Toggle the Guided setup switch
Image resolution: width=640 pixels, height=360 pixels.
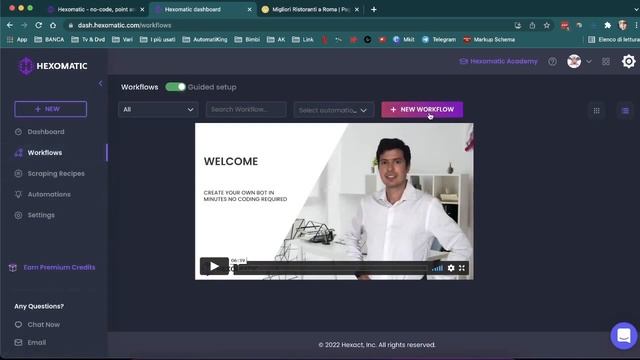point(176,87)
